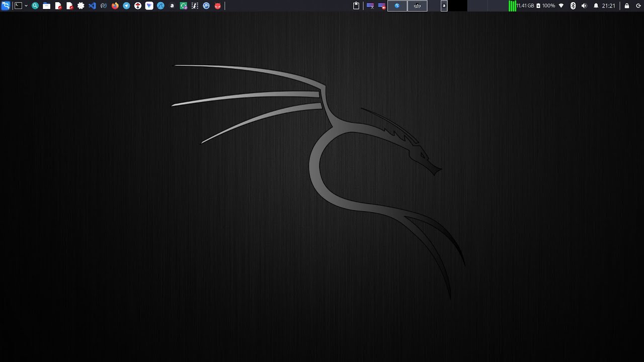This screenshot has width=644, height=362.
Task: Open the Telegram launcher
Action: tap(126, 6)
